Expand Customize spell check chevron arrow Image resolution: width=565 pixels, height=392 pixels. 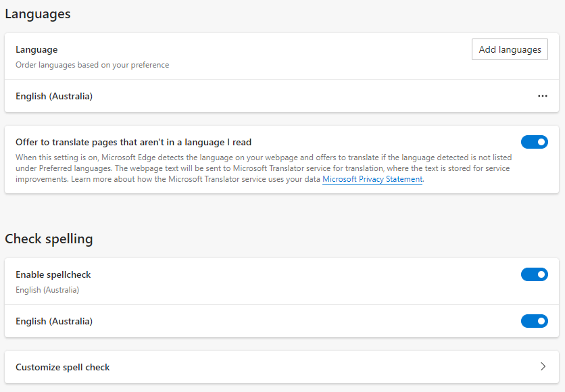(543, 367)
